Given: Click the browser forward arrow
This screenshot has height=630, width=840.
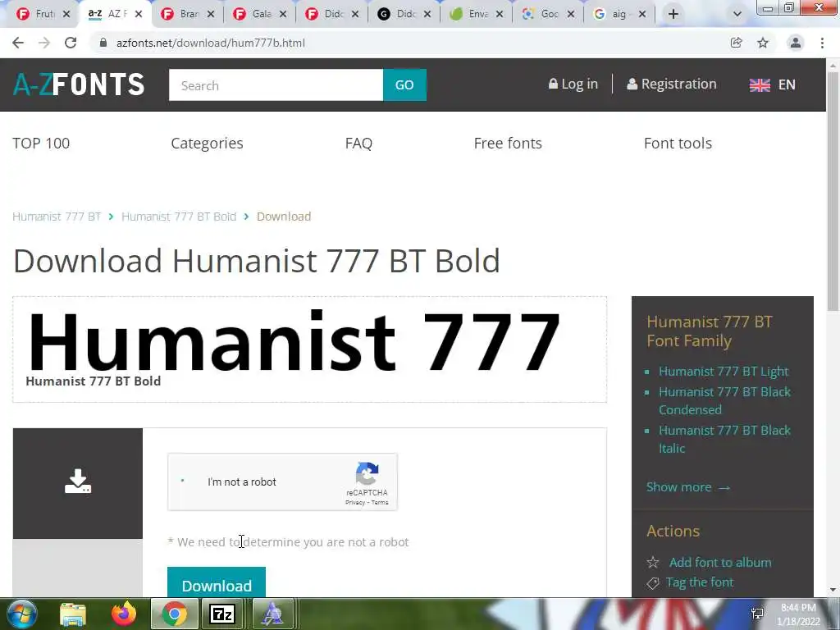Looking at the screenshot, I should 44,43.
